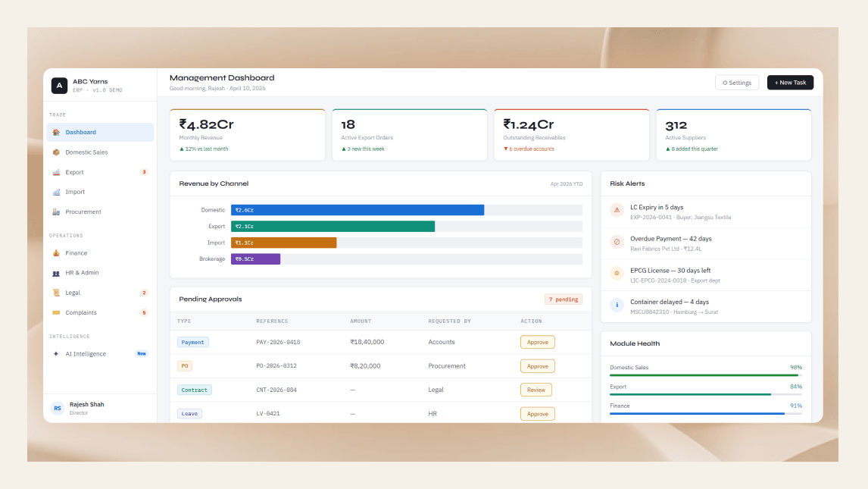
Task: Click the Export sidebar icon
Action: pos(56,172)
